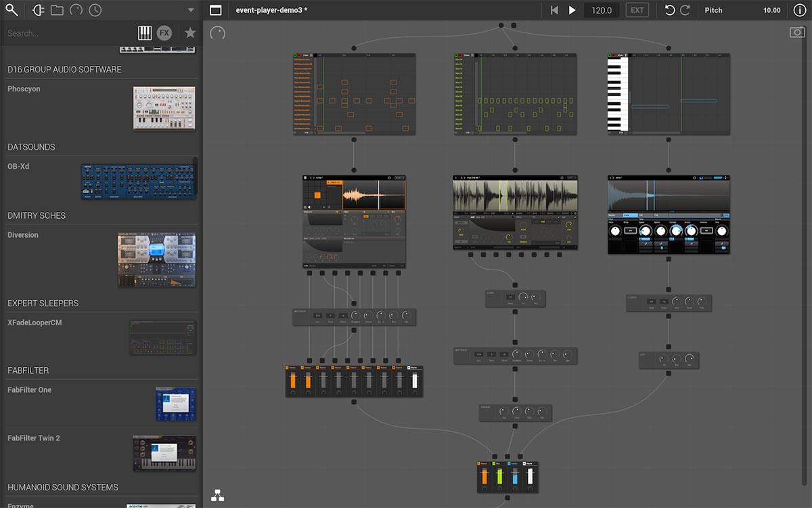Screen dimensions: 812x508
Task: Open the info icon in the top bar
Action: point(799,10)
